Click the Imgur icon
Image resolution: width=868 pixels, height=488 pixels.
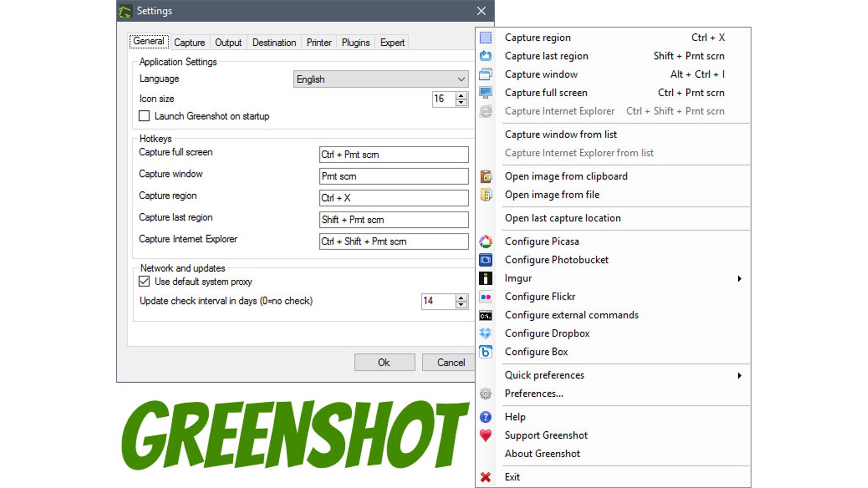pyautogui.click(x=486, y=278)
